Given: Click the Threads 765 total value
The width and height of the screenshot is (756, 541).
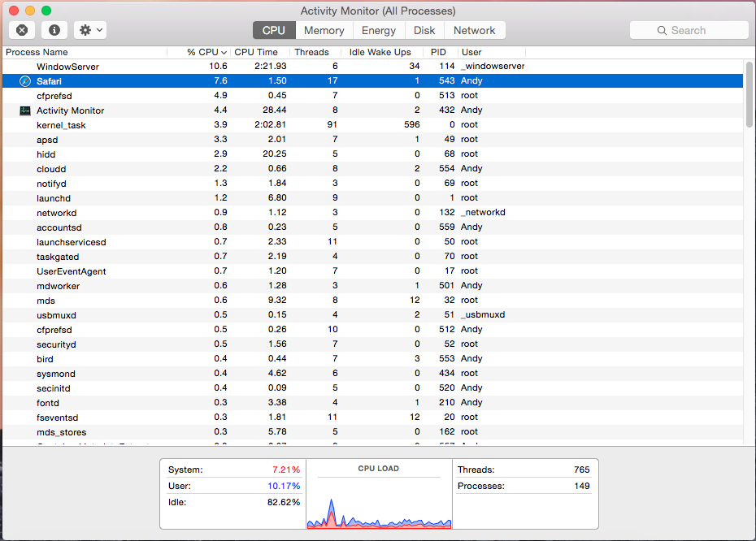Looking at the screenshot, I should tap(582, 470).
